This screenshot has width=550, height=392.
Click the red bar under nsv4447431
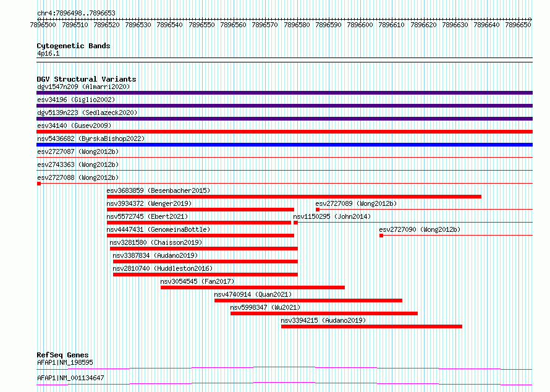coord(200,236)
